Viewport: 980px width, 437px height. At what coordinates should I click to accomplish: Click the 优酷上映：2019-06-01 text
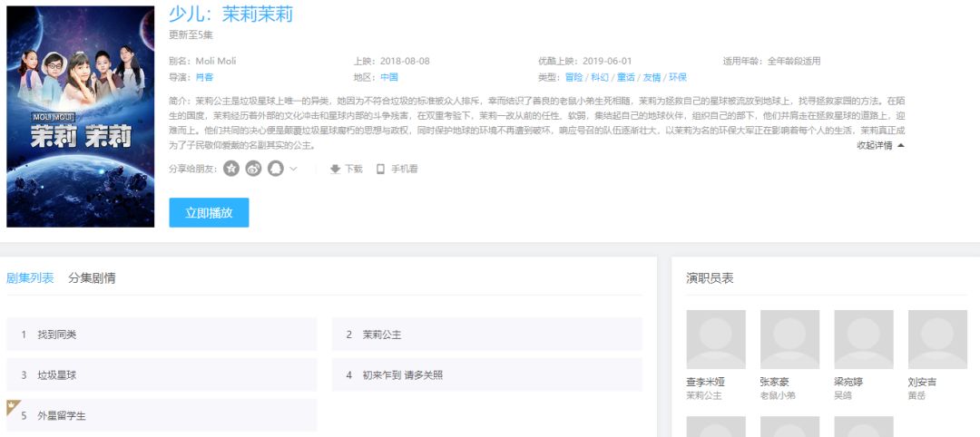tap(585, 61)
